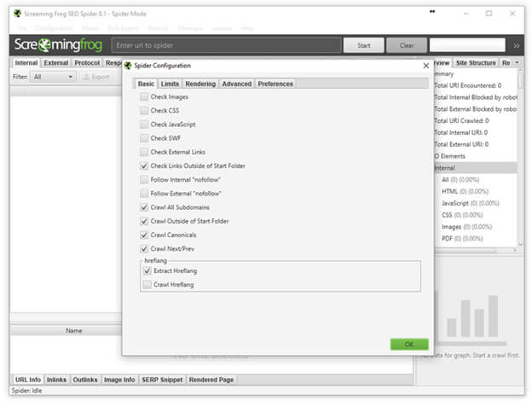Screen dimensions: 532x401
Task: Uncheck Crawl Next/Prev
Action: pyautogui.click(x=144, y=249)
